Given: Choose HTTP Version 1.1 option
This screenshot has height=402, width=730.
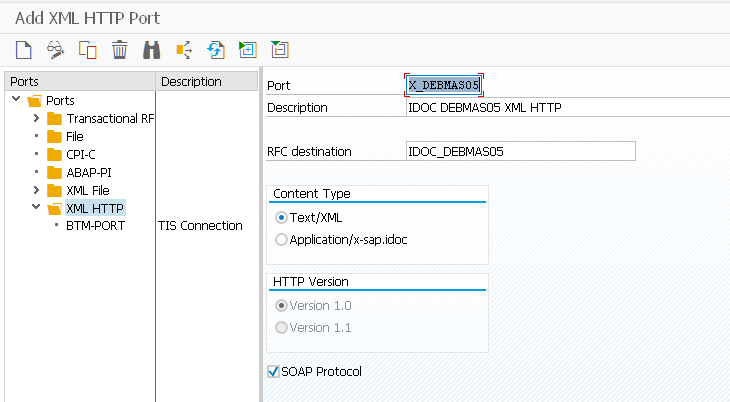Looking at the screenshot, I should tap(281, 327).
